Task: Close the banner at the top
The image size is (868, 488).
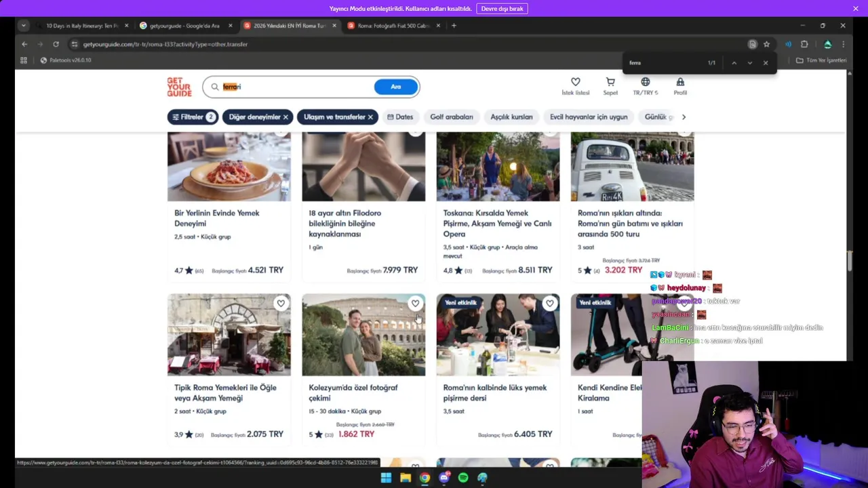Action: pyautogui.click(x=856, y=8)
